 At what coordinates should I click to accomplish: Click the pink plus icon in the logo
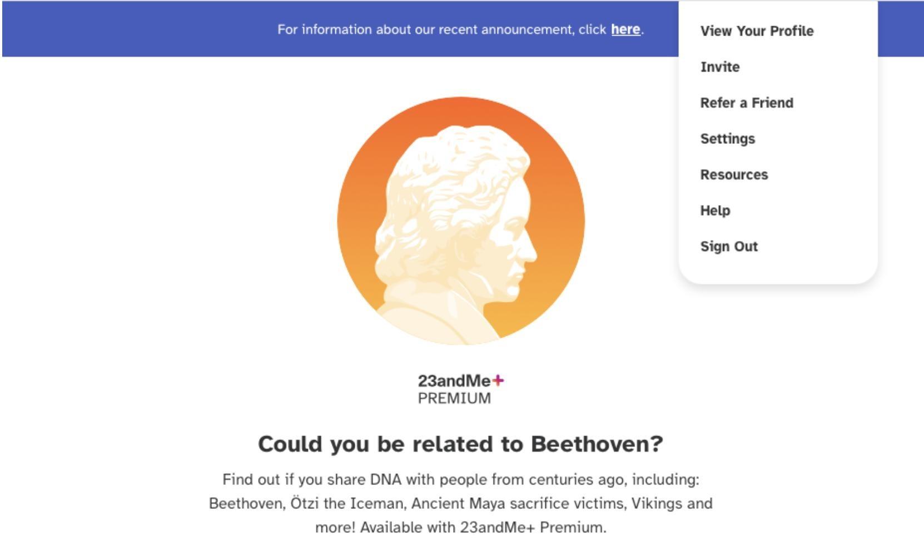pos(499,381)
